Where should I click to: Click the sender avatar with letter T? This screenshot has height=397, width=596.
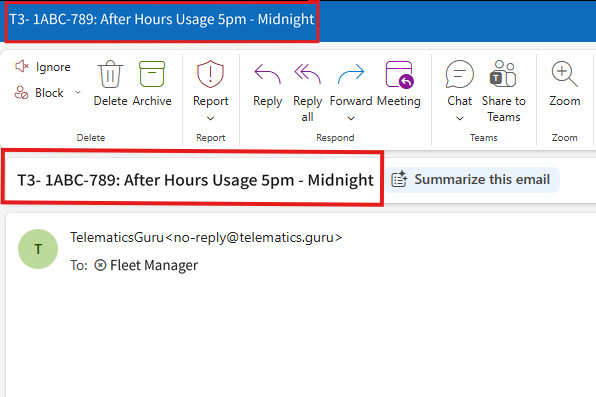38,249
